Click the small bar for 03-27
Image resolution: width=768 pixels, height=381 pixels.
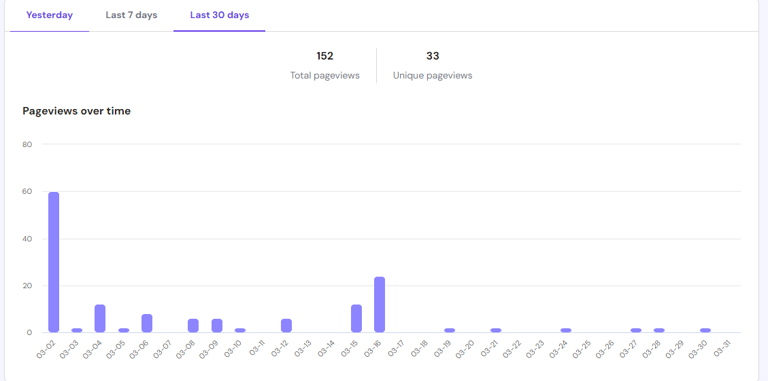pyautogui.click(x=636, y=330)
